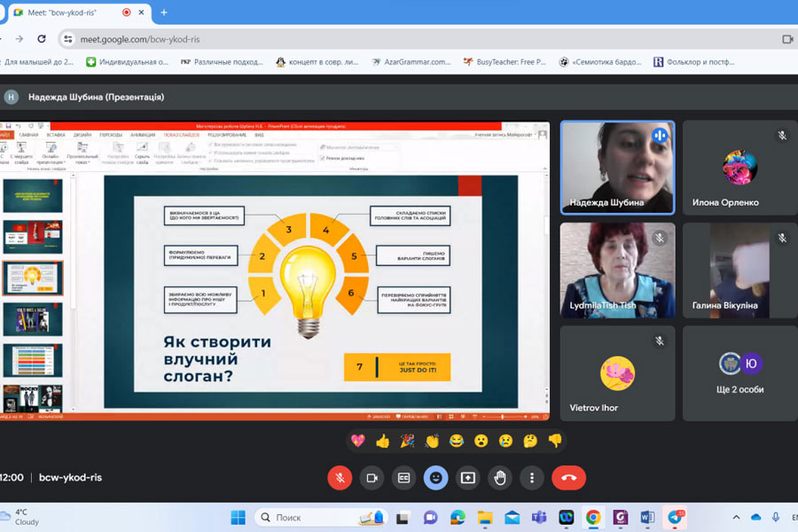This screenshot has height=532, width=798.
Task: Send the thumbs up reaction
Action: tap(382, 441)
